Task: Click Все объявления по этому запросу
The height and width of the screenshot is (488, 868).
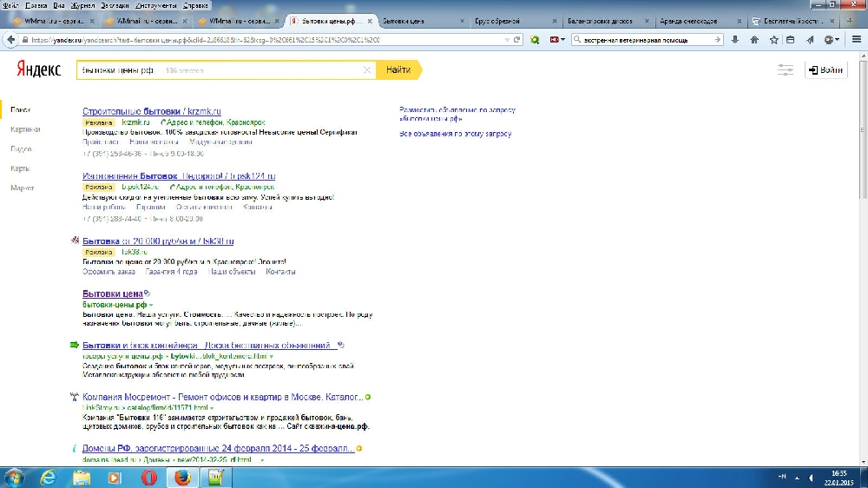Action: (456, 134)
